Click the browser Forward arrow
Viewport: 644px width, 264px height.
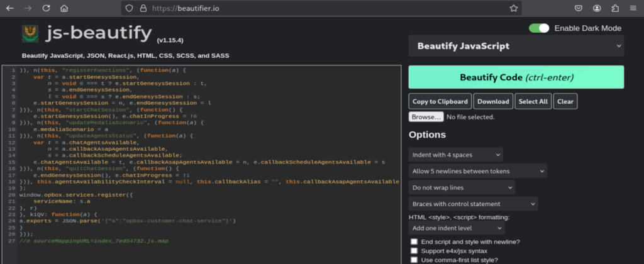point(28,8)
